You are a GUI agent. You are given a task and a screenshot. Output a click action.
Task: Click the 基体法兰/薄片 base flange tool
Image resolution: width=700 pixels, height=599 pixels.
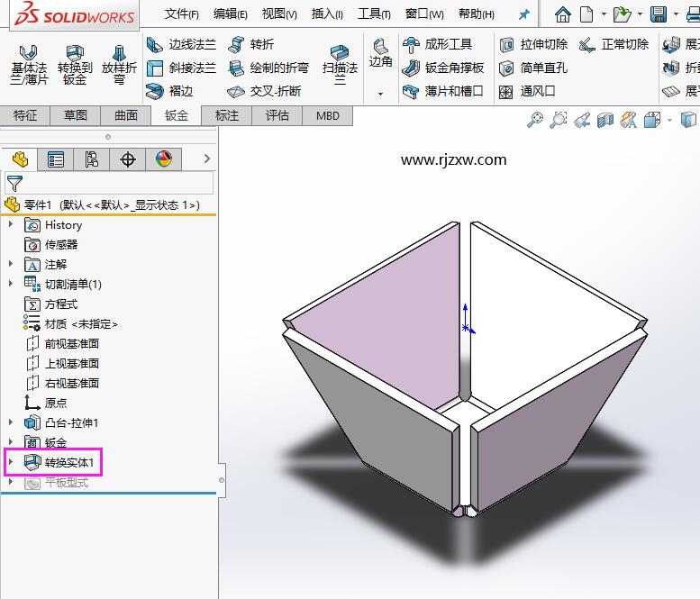[x=29, y=65]
